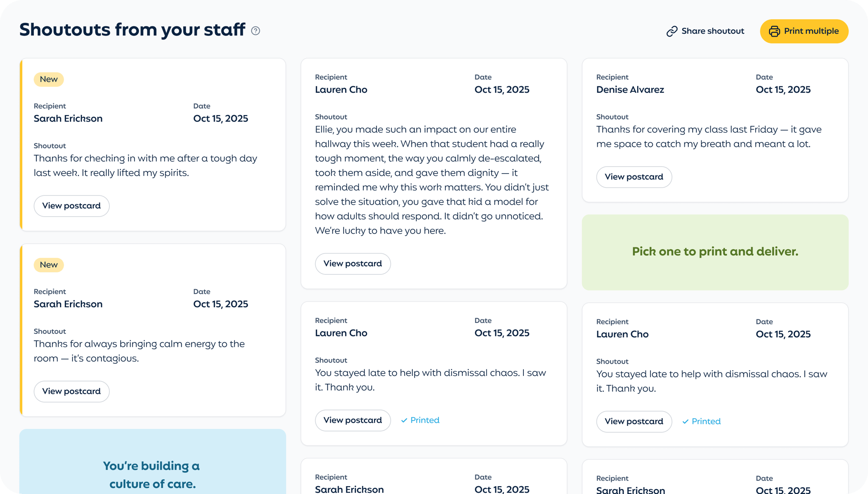Click the New badge on the first card
Image resolution: width=868 pixels, height=494 pixels.
[x=49, y=79]
